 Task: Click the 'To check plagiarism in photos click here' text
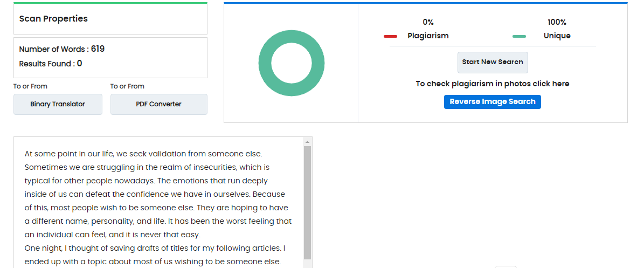coord(493,84)
